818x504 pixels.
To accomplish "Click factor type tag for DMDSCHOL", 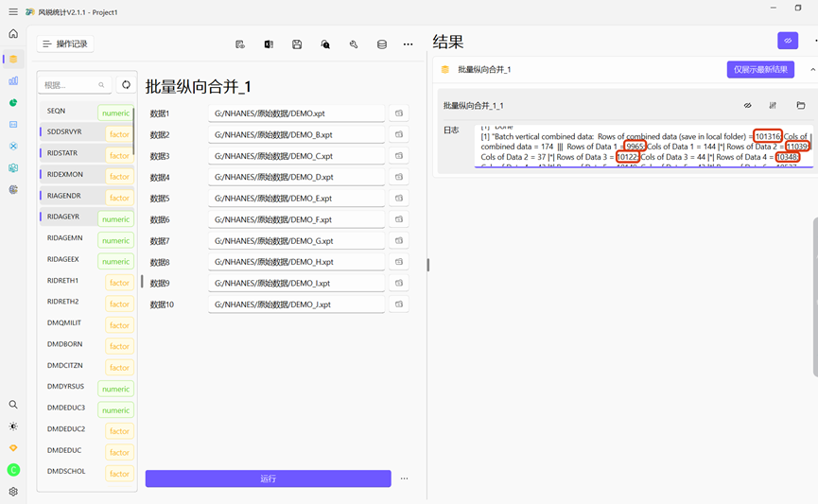I will pyautogui.click(x=119, y=474).
